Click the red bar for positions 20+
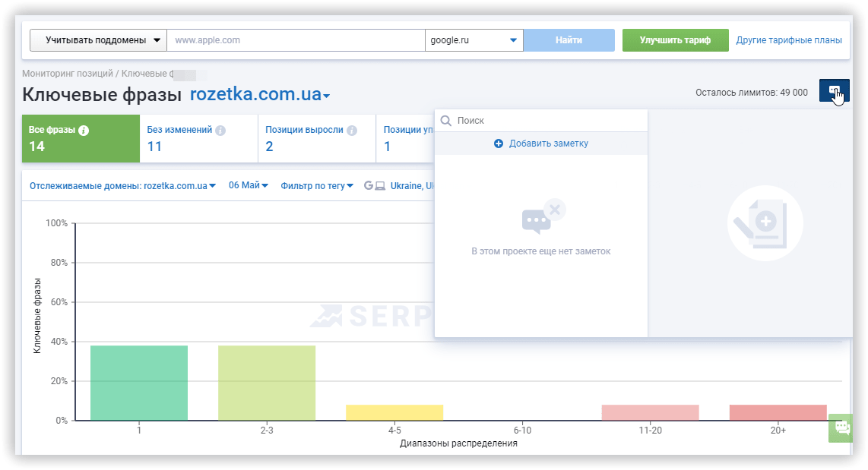Screen dimensions: 868x470 point(778,412)
